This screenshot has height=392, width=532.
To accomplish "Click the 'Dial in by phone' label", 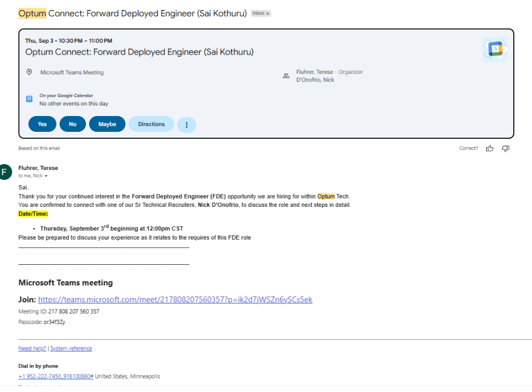I will pyautogui.click(x=38, y=366).
